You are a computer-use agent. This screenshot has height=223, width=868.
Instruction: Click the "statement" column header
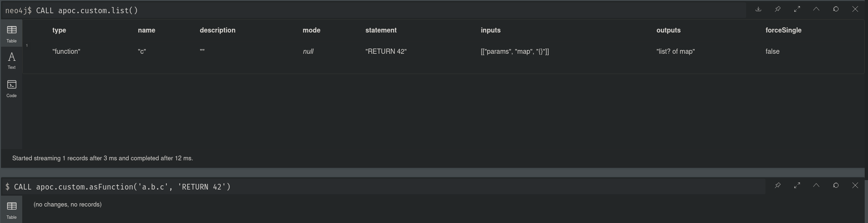point(381,30)
